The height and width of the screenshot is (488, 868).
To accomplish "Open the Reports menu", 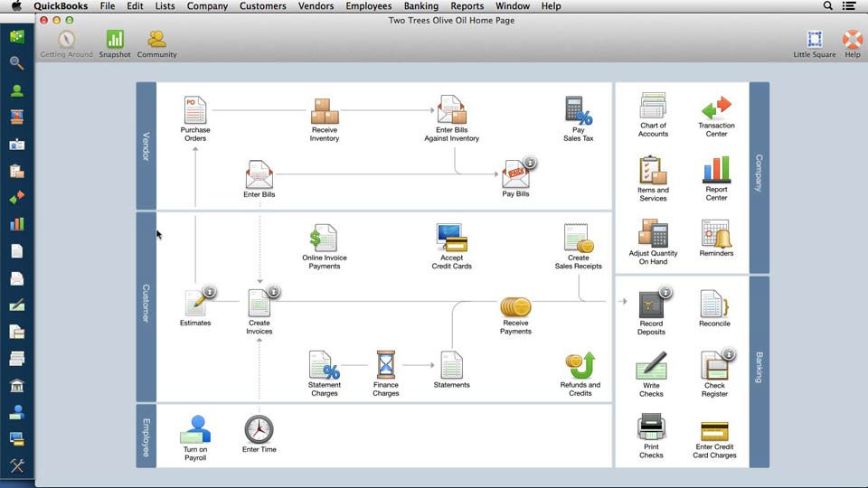I will point(467,6).
